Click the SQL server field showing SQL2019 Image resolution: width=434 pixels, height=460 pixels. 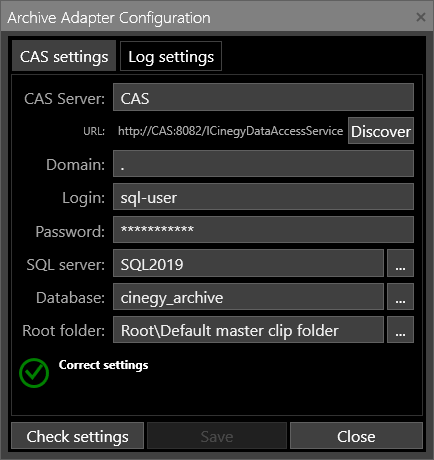[248, 263]
